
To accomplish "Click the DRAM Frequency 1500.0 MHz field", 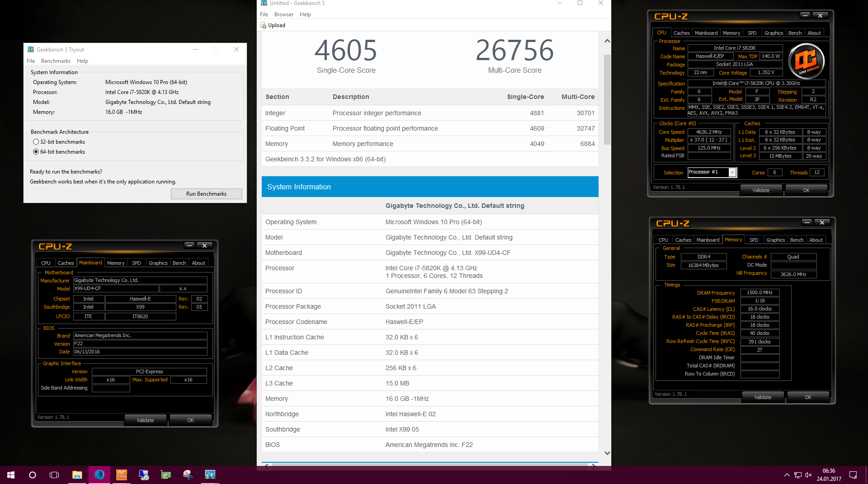I will click(759, 292).
